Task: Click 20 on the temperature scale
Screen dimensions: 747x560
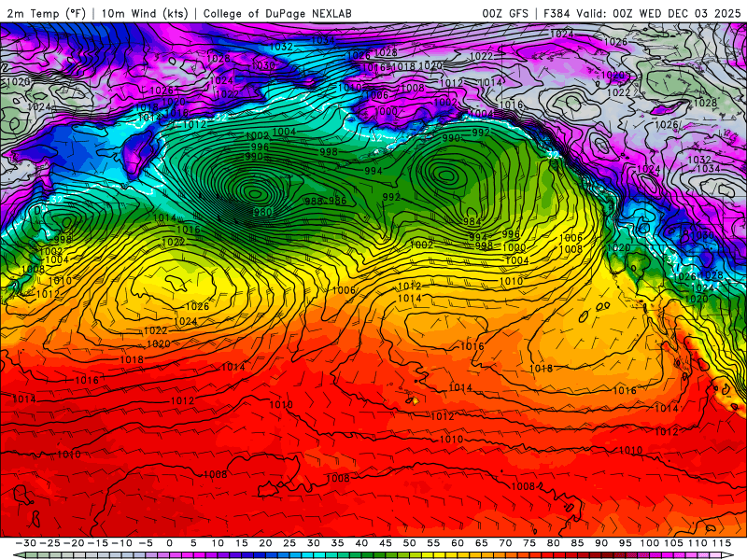Action: (x=265, y=543)
